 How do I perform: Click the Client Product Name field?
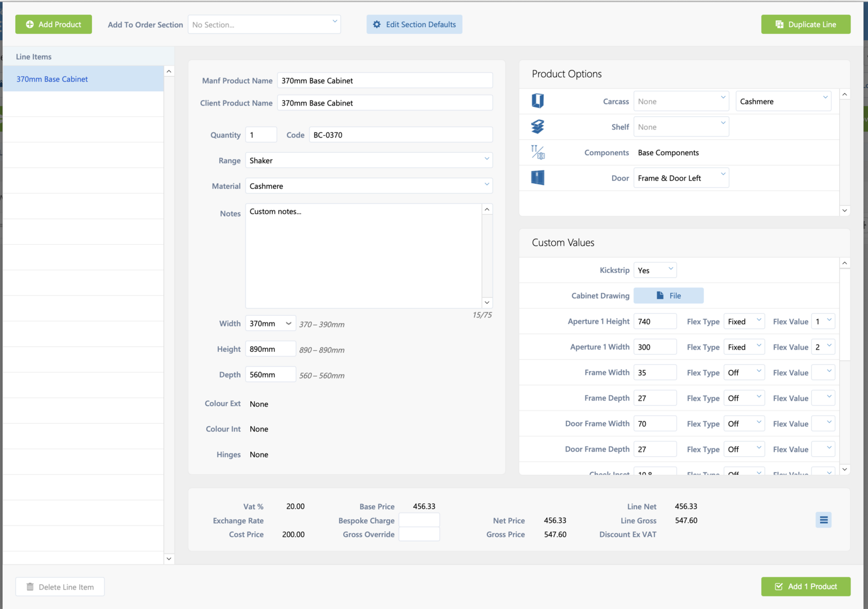click(385, 103)
